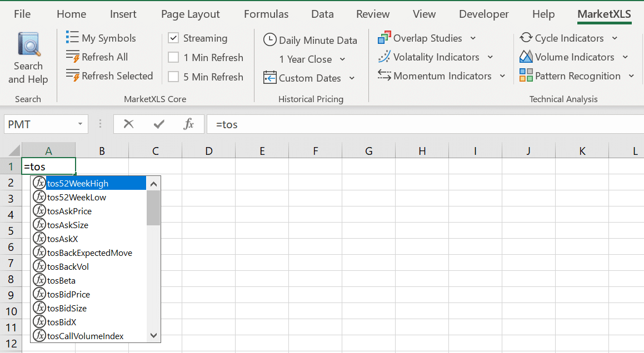Open Insert Function fx icon
644x353 pixels.
coord(188,124)
